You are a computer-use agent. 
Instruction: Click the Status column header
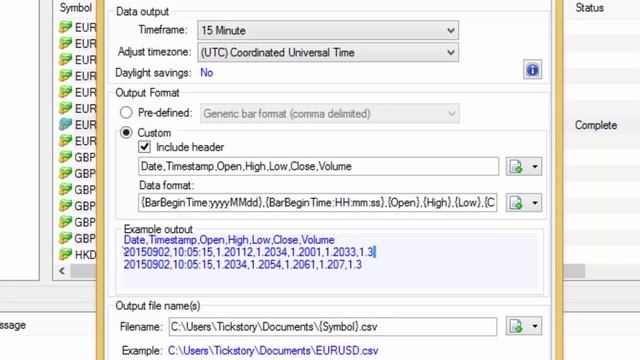[589, 7]
